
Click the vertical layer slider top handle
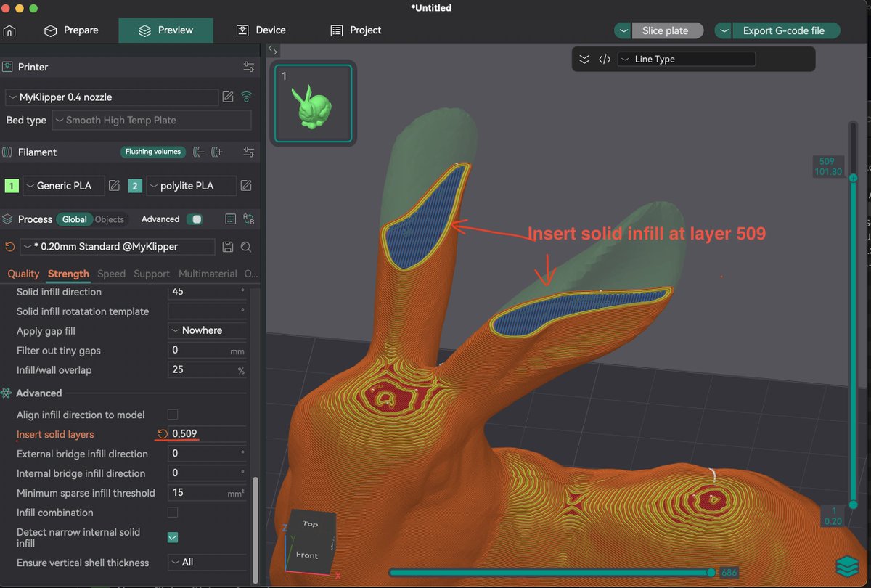point(854,177)
